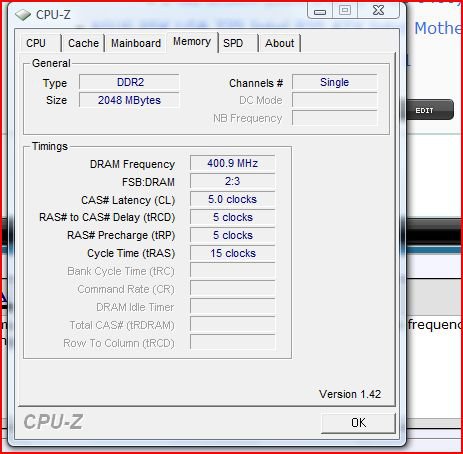This screenshot has width=463, height=454.
Task: Click the 5.0 clocks CAS Latency value
Action: 233,199
